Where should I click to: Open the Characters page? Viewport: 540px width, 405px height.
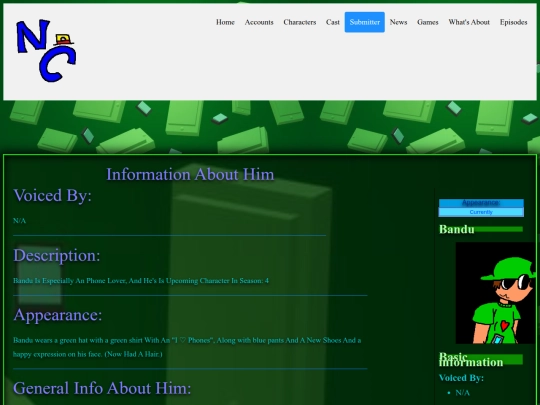point(300,22)
